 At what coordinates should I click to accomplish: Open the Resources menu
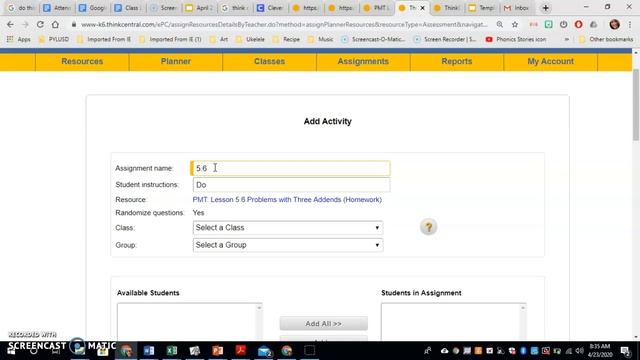(82, 61)
